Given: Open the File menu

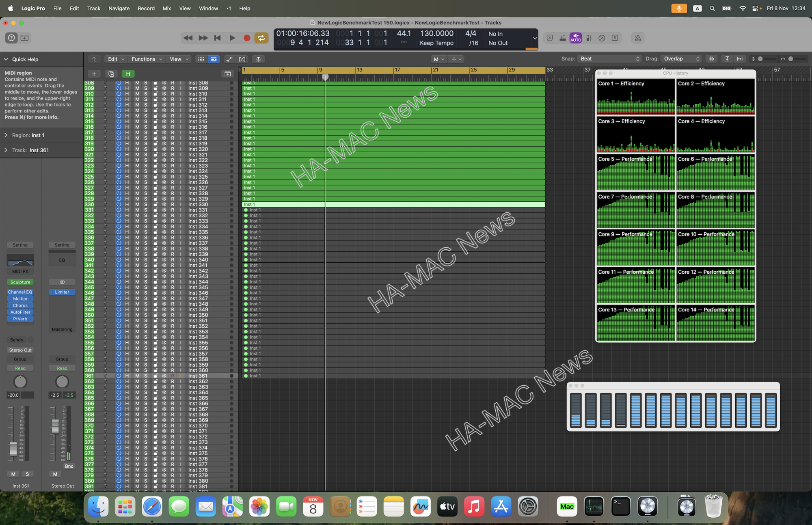Looking at the screenshot, I should tap(57, 8).
